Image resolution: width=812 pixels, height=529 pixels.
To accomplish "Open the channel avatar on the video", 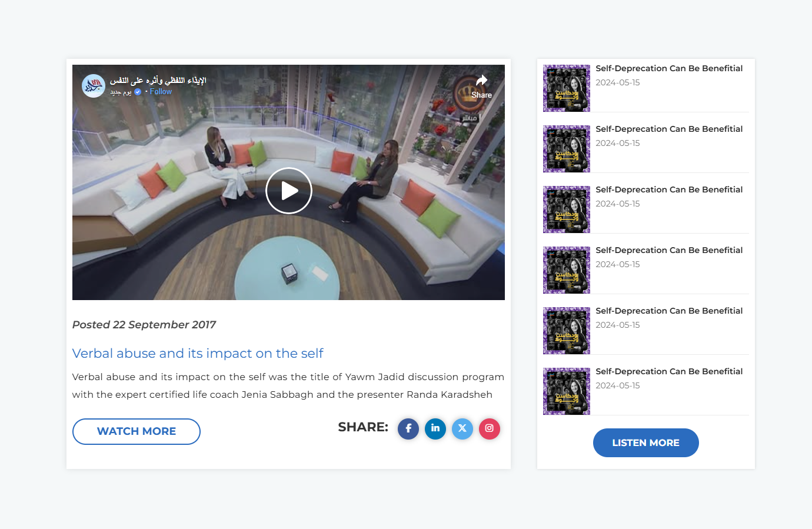I will 94,86.
